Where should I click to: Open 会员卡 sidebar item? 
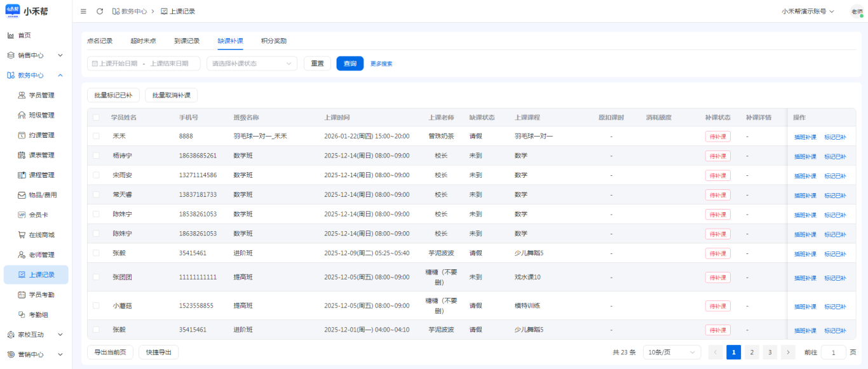(x=39, y=215)
